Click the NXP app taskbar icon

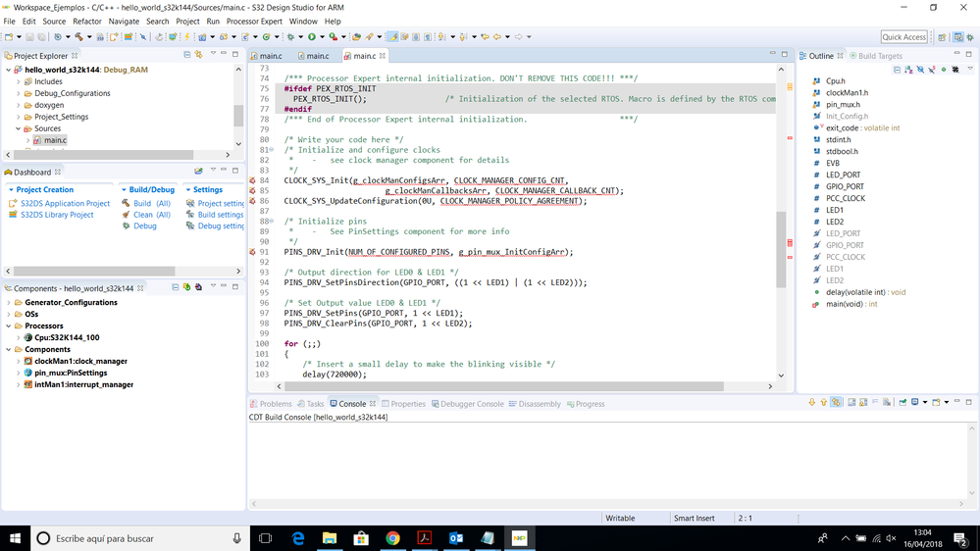pyautogui.click(x=519, y=538)
